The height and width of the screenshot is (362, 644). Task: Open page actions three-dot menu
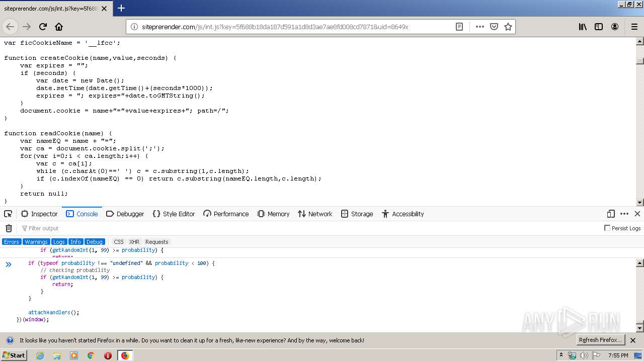pyautogui.click(x=479, y=27)
